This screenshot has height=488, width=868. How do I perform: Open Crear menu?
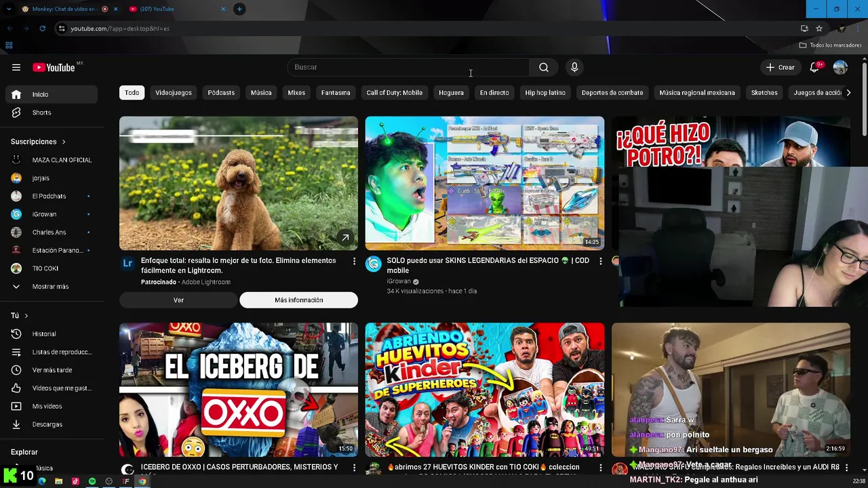(x=780, y=67)
